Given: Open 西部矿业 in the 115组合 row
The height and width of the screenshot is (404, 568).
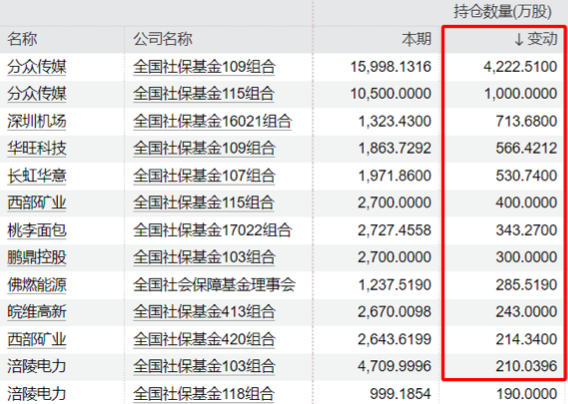Looking at the screenshot, I should (x=37, y=203).
